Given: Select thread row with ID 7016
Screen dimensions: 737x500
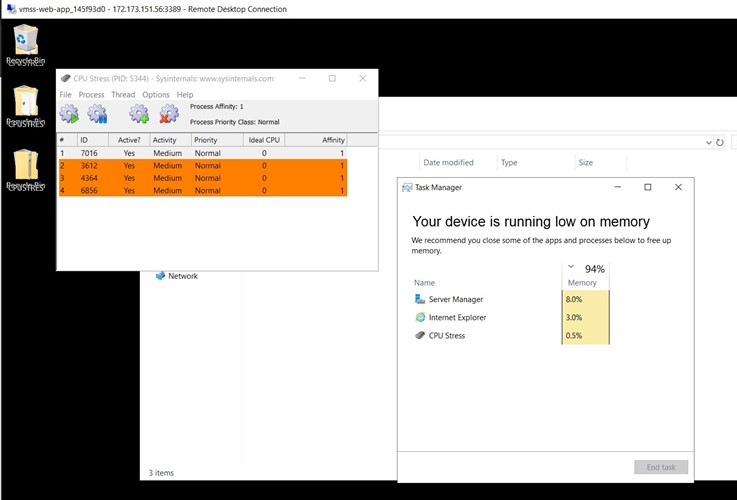Looking at the screenshot, I should click(x=202, y=153).
